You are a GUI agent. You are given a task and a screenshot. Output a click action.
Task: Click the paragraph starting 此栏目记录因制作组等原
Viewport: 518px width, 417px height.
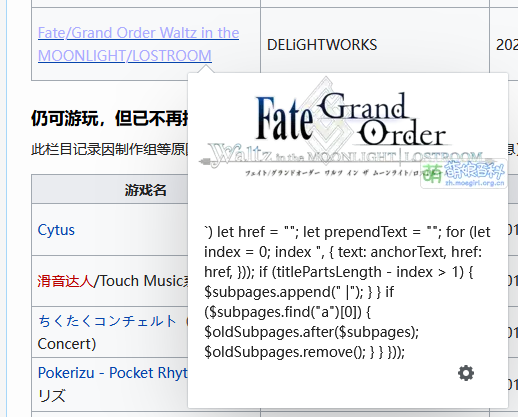(109, 149)
